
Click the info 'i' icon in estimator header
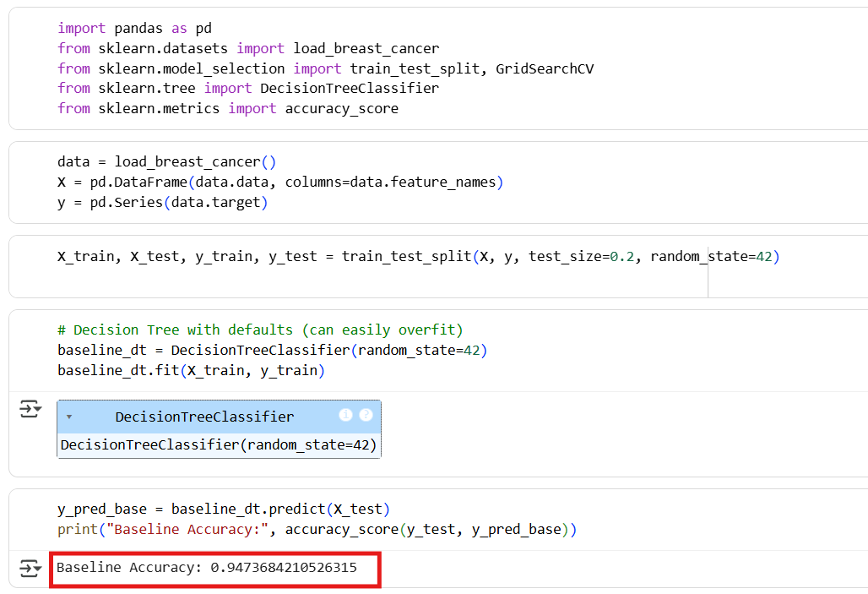(x=345, y=415)
